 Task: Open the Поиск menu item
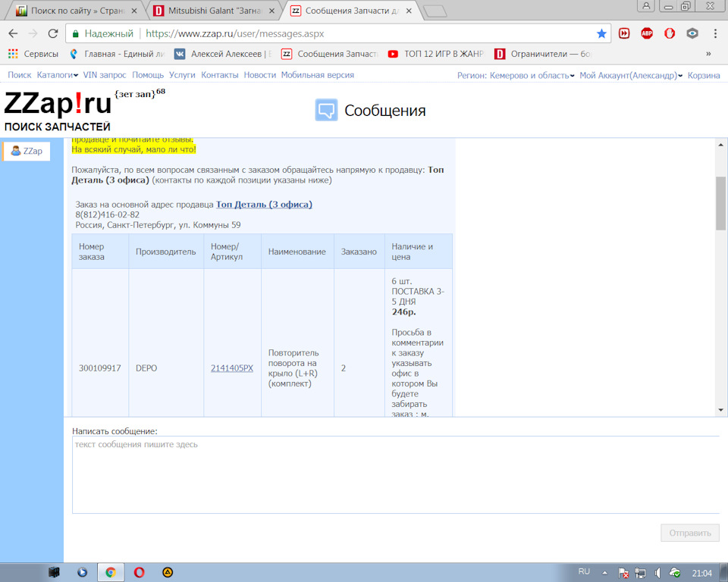pyautogui.click(x=20, y=75)
